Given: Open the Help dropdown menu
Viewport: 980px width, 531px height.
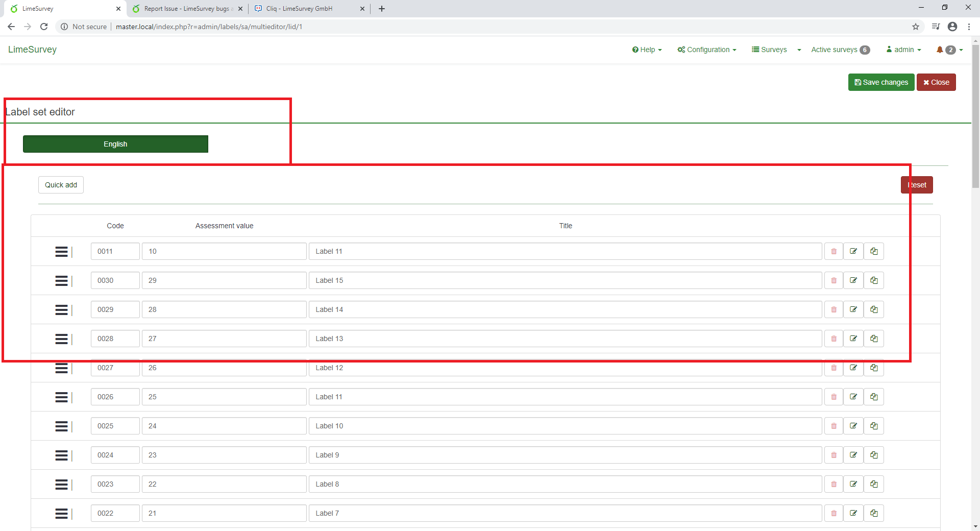Looking at the screenshot, I should coord(647,50).
